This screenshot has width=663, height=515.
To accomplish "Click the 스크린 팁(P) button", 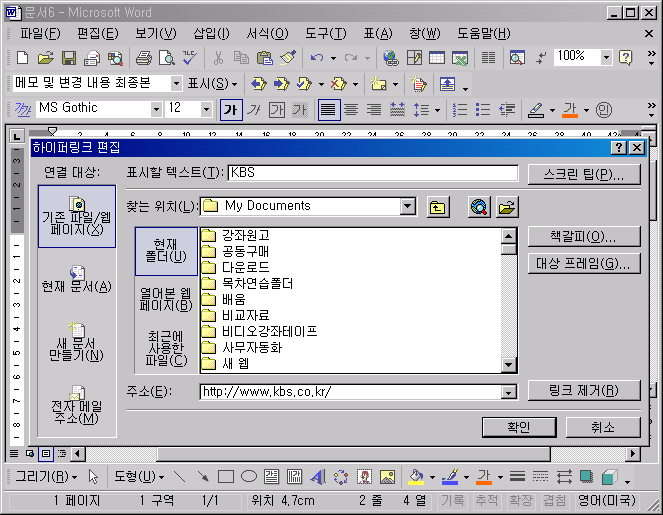I will coord(584,175).
